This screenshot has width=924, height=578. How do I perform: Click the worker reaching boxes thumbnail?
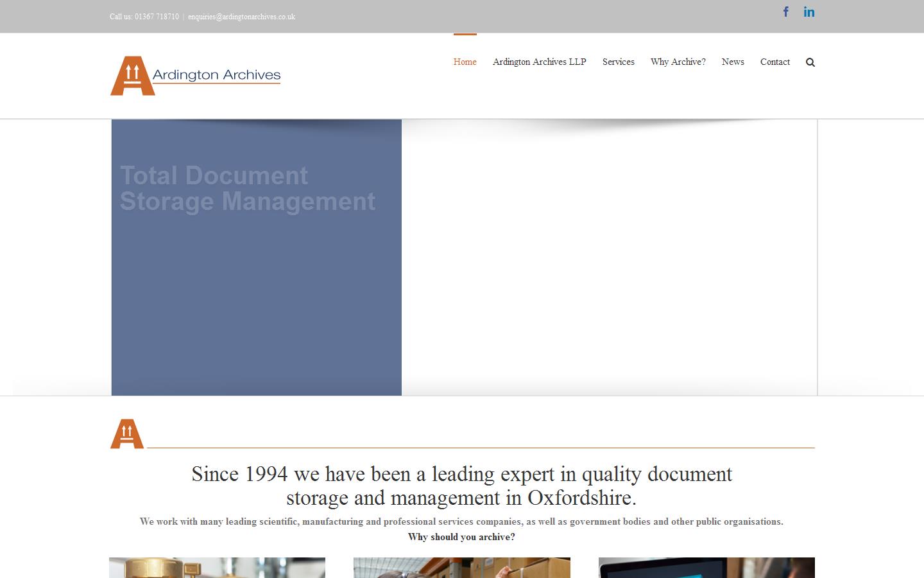click(x=461, y=568)
